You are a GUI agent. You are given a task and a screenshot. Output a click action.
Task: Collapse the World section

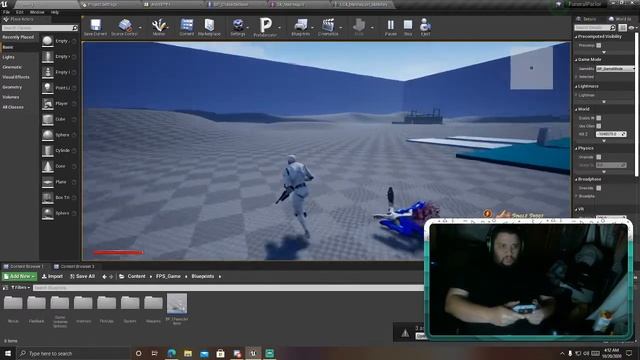(576, 109)
